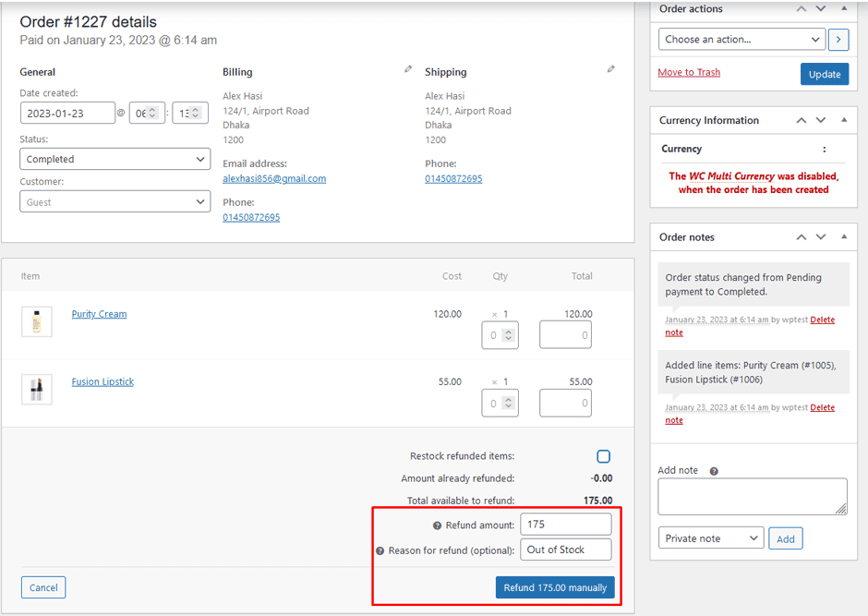The width and height of the screenshot is (868, 616).
Task: Open the Choose an action dropdown
Action: 741,40
